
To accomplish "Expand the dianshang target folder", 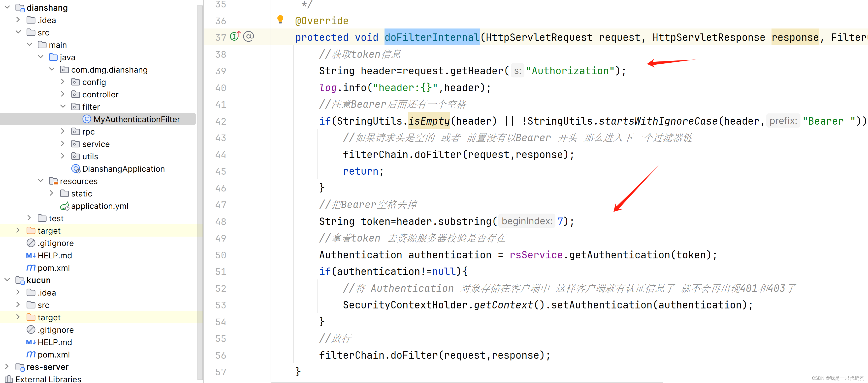I will [18, 231].
